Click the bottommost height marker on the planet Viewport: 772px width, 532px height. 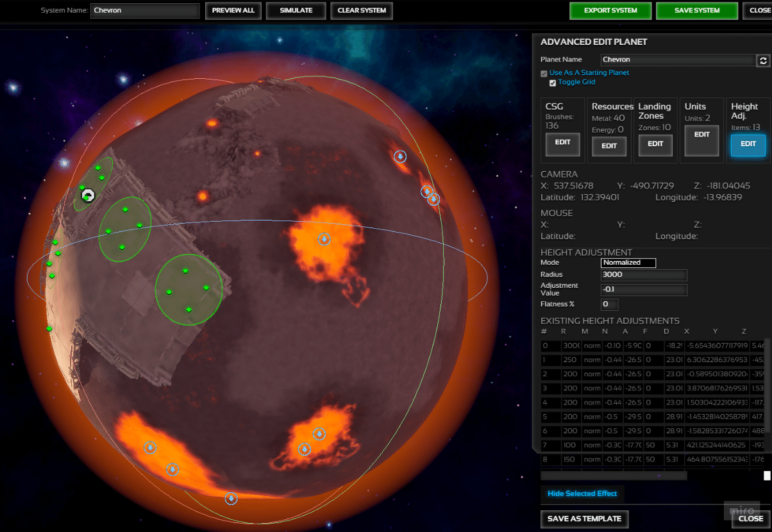pyautogui.click(x=231, y=498)
